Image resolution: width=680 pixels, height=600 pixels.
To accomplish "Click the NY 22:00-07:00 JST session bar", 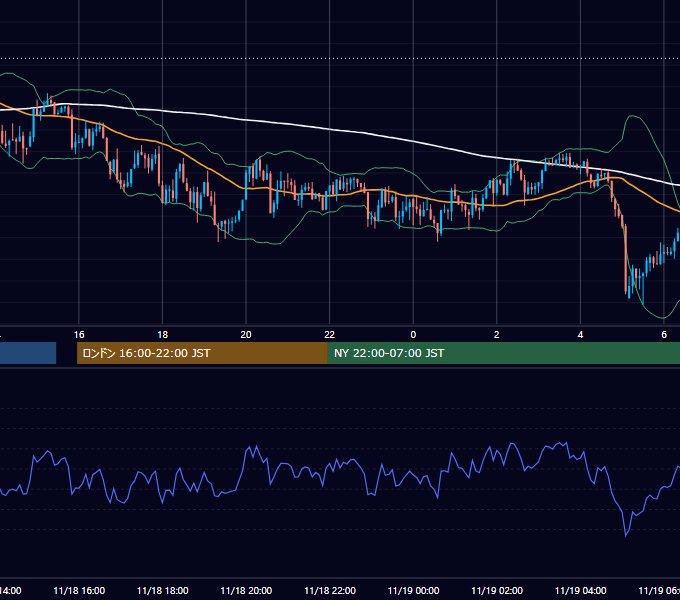I will click(503, 353).
